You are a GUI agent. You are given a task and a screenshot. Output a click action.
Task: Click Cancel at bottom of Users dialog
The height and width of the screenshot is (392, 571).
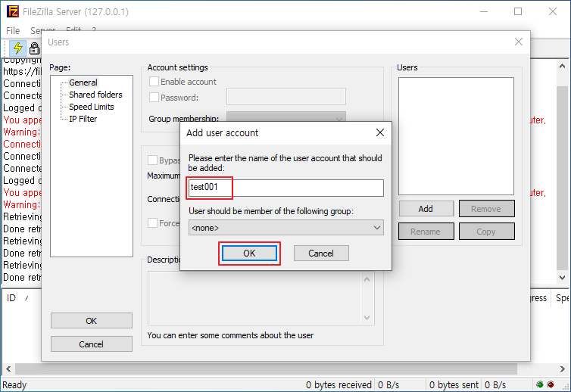pyautogui.click(x=92, y=344)
